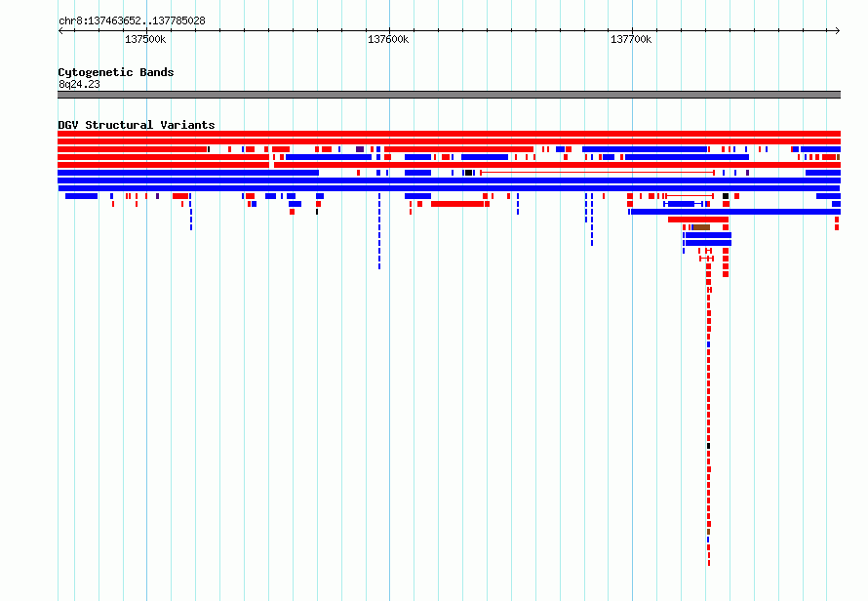Screen dimensions: 868x601
Task: Select the 137700k ruler position label
Action: 631,39
